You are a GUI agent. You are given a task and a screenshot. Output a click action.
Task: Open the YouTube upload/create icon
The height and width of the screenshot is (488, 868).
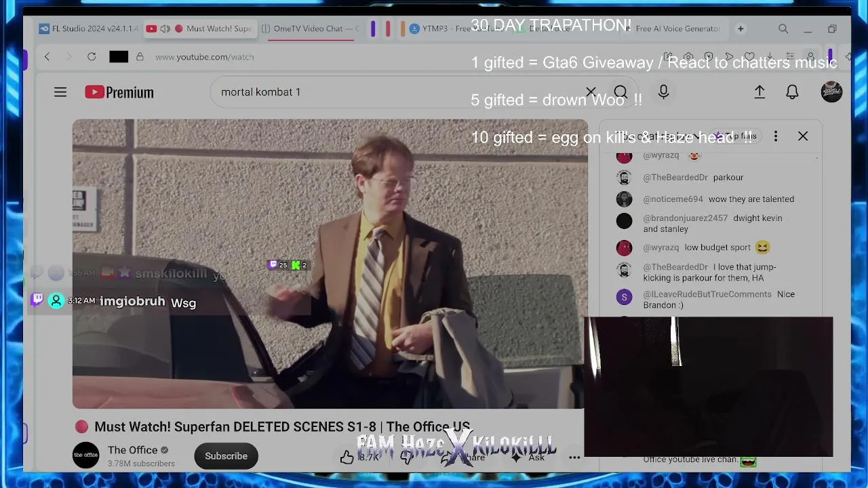pos(759,92)
